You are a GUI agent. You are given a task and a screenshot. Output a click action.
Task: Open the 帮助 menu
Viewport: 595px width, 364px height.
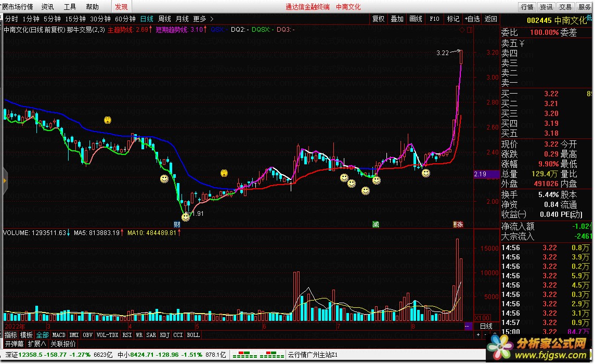point(92,7)
